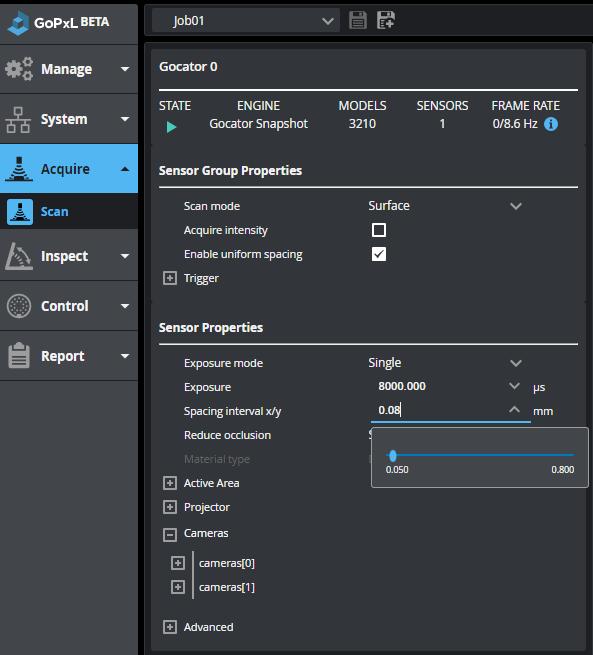Viewport: 593px width, 655px height.
Task: Click the System network icon
Action: click(x=18, y=120)
